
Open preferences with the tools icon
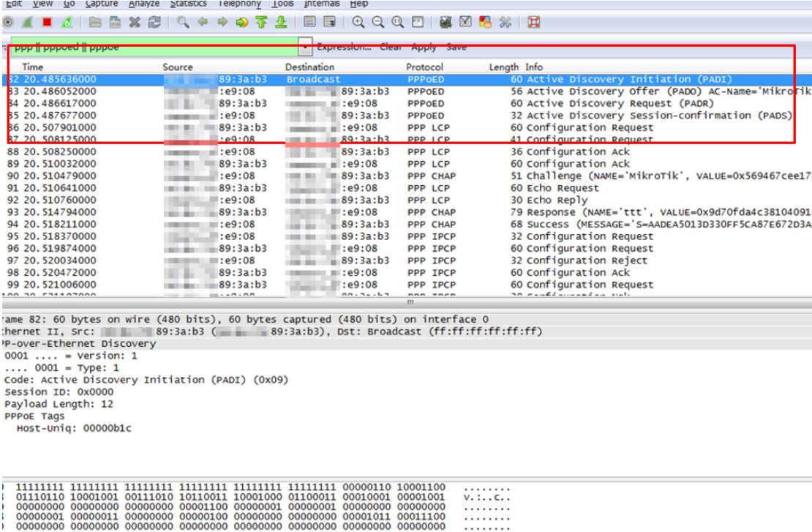coord(505,22)
